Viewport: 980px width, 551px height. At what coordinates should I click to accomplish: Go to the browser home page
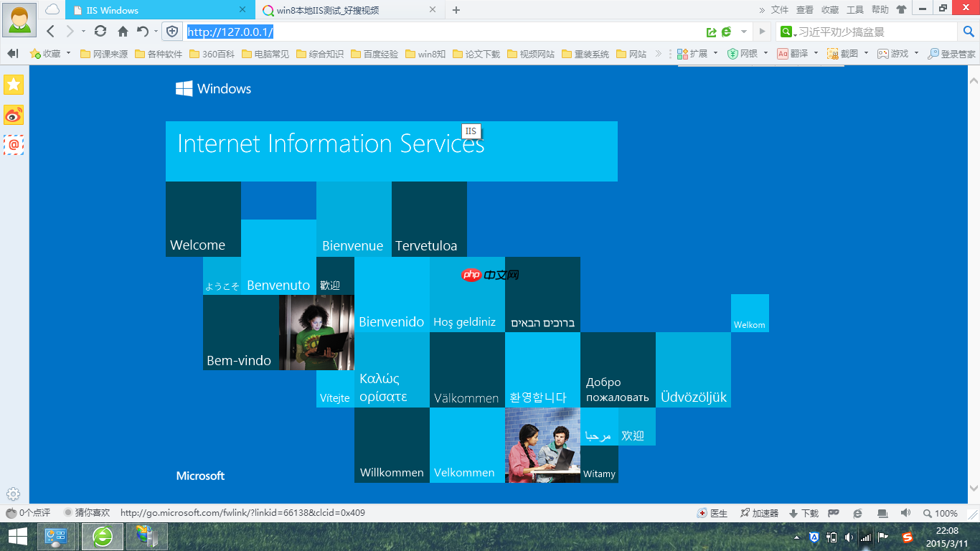point(123,32)
